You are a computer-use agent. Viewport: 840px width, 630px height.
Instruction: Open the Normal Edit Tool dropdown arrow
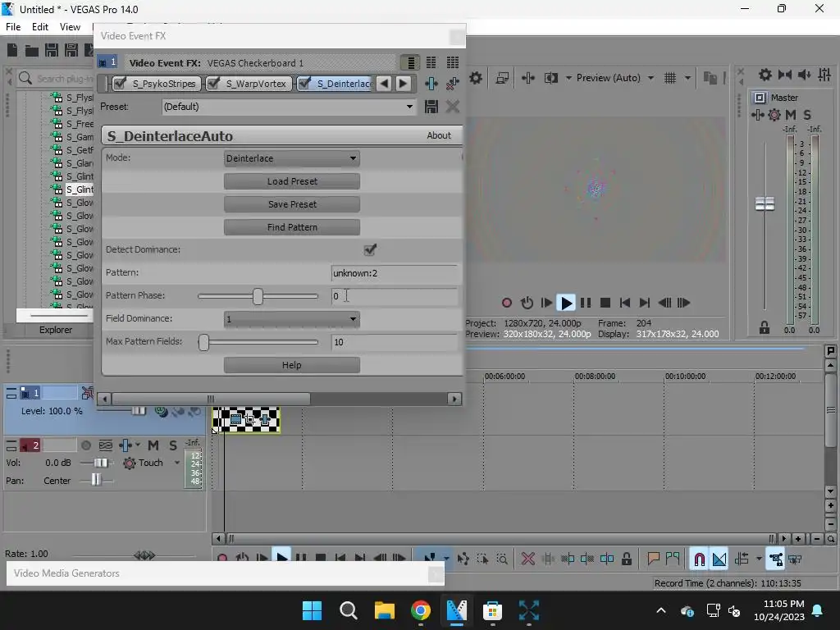click(x=446, y=559)
